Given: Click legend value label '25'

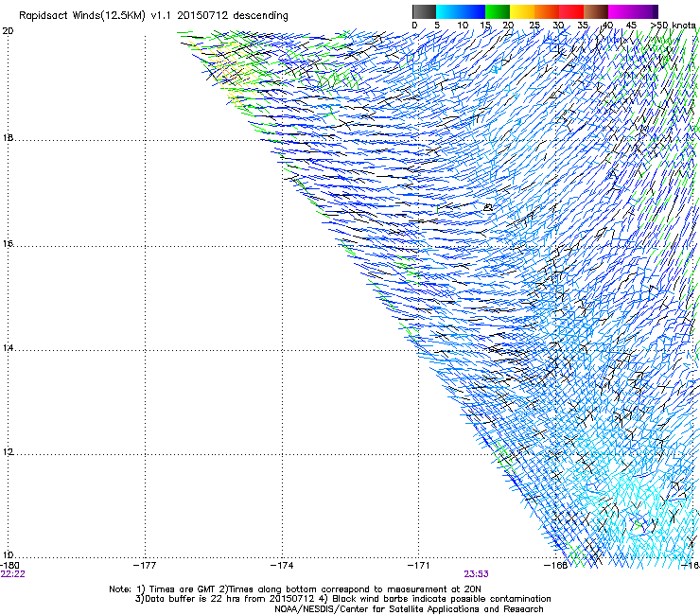Looking at the screenshot, I should click(x=534, y=26).
